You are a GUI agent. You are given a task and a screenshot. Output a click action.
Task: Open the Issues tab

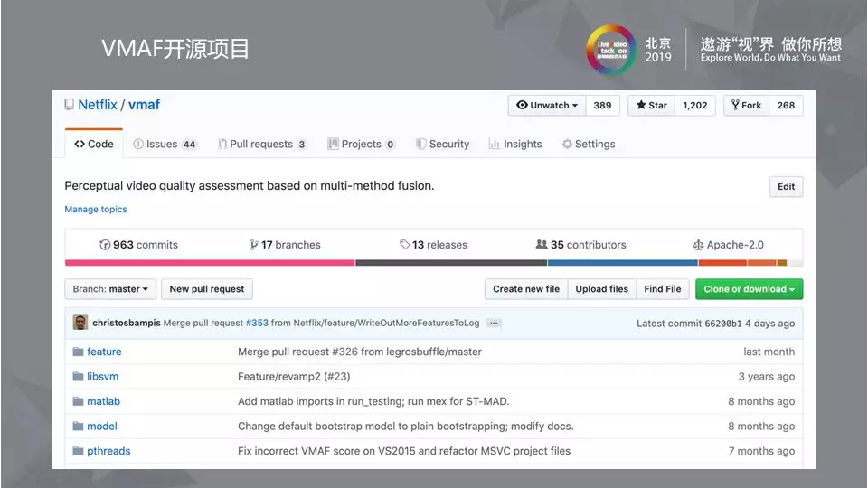(165, 144)
